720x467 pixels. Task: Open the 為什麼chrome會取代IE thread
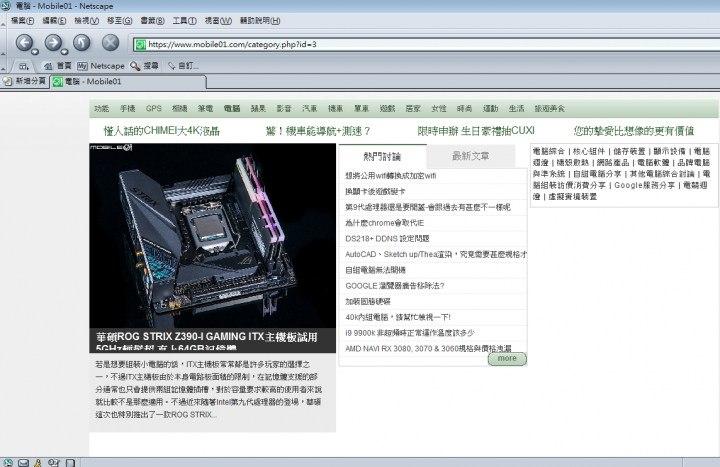[385, 223]
